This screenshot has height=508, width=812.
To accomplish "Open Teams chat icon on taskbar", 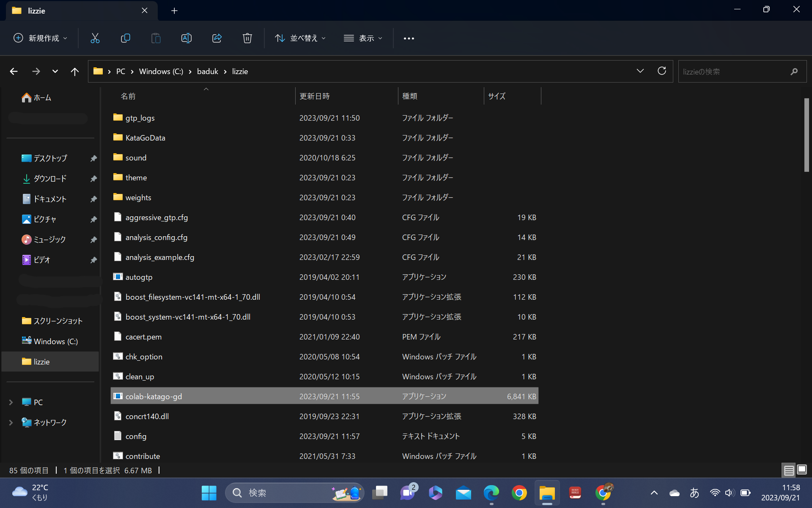I will pyautogui.click(x=408, y=493).
